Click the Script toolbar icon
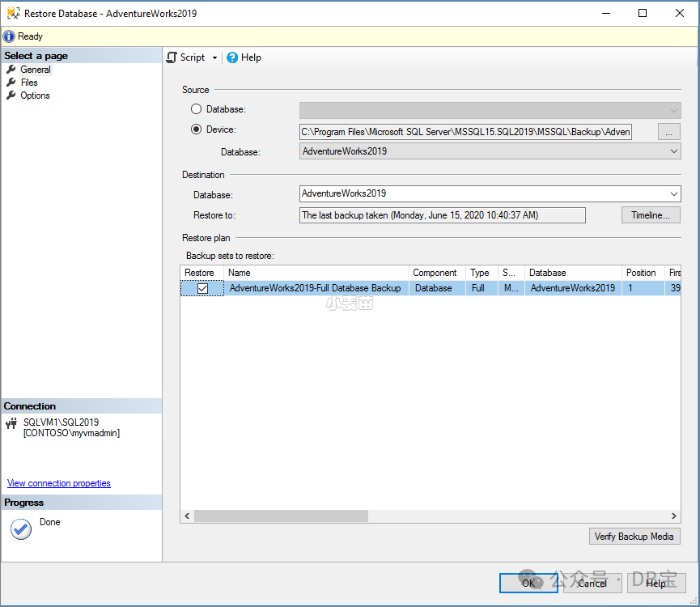 [172, 57]
